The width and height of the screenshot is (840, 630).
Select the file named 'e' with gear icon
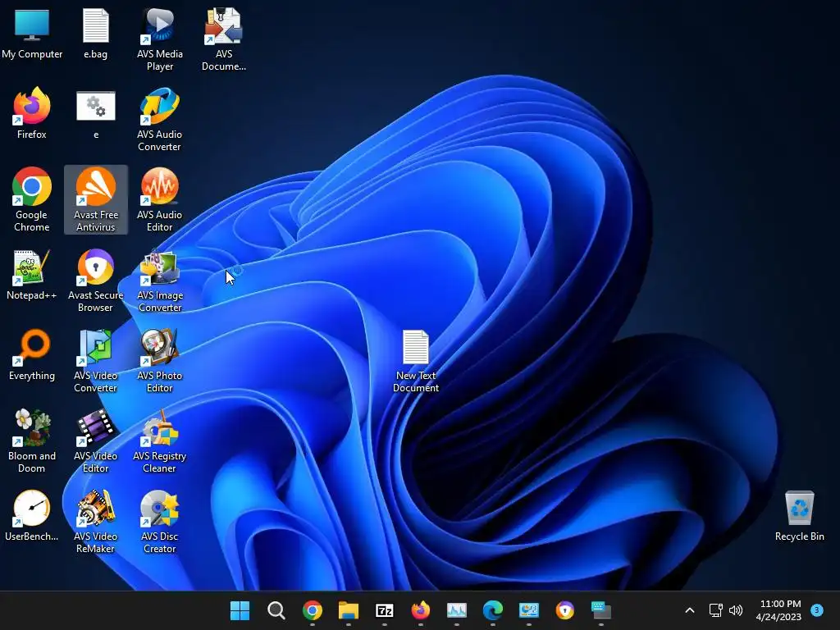tap(96, 113)
